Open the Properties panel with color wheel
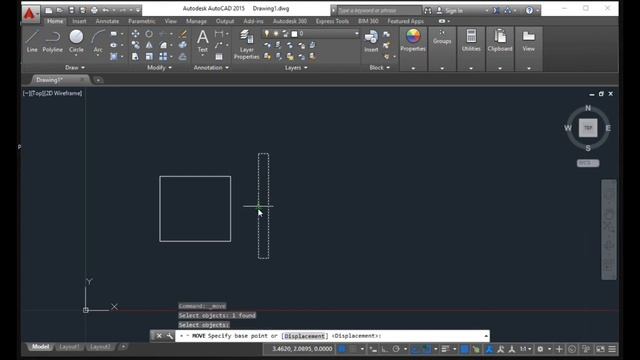This screenshot has height=360, width=640. tap(413, 41)
